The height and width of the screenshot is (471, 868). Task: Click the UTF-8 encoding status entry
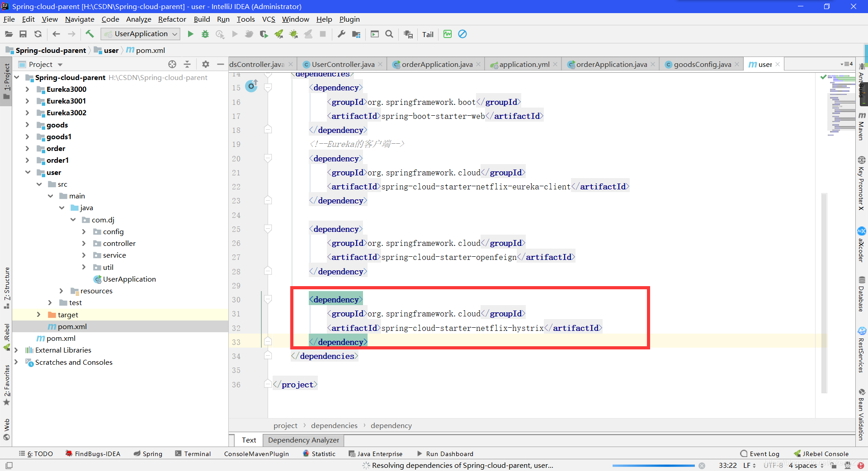coord(773,465)
